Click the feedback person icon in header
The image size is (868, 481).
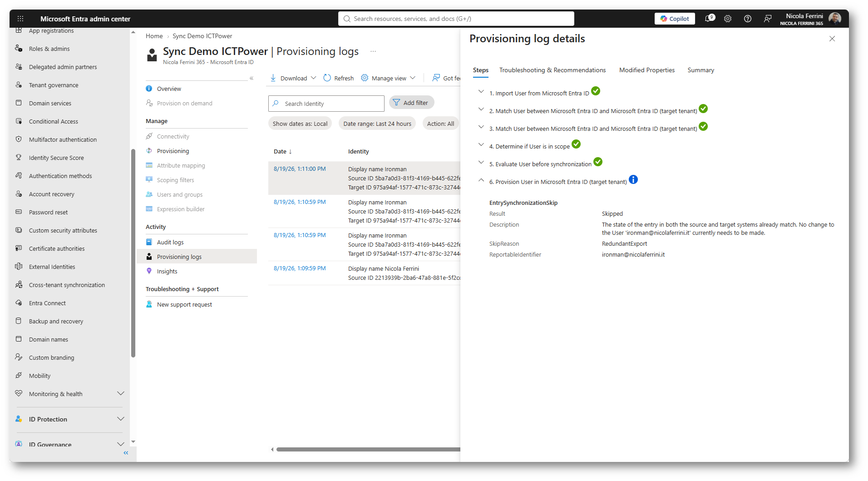click(x=768, y=19)
